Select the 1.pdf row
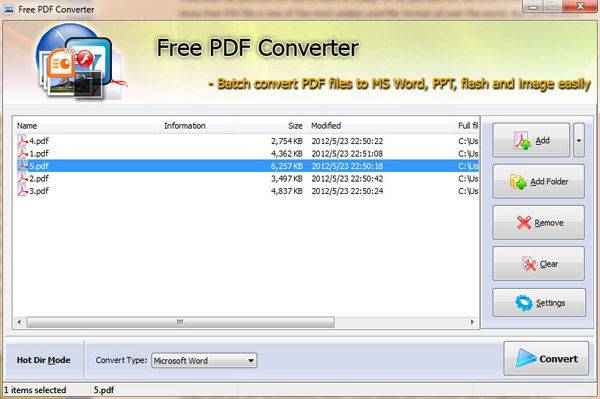Viewport: 600px width, 399px height. point(246,153)
